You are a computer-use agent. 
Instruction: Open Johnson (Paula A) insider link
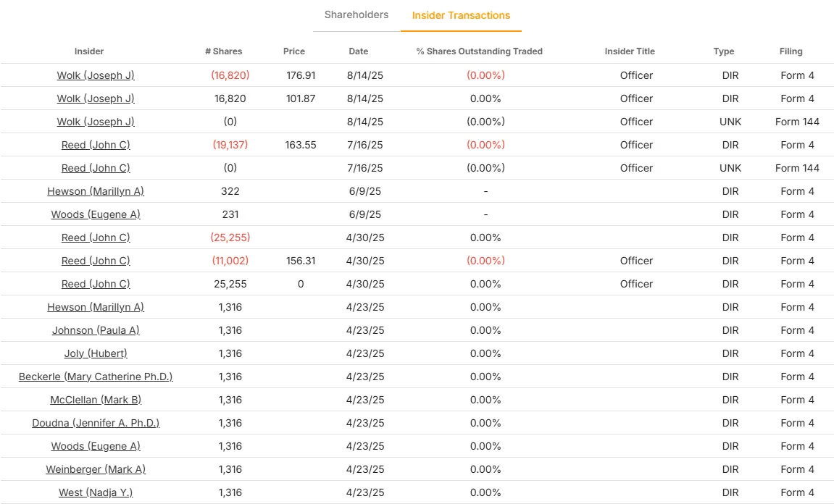click(x=96, y=330)
